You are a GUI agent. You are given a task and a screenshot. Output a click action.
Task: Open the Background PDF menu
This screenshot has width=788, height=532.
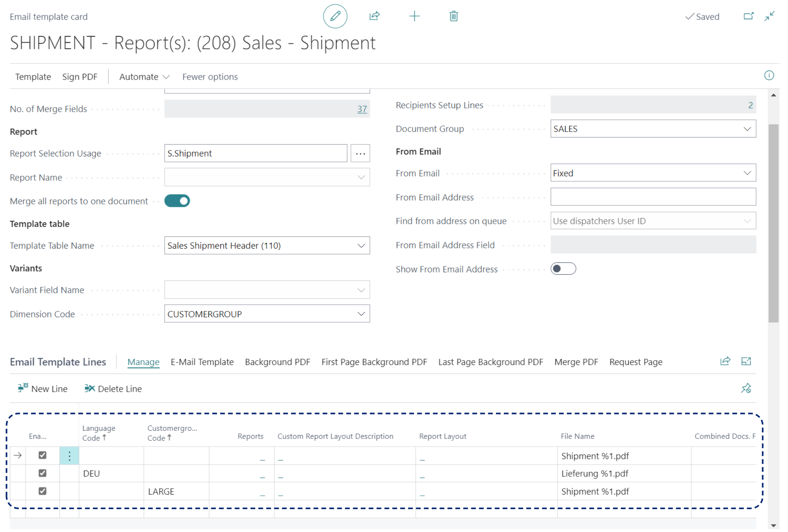coord(277,362)
